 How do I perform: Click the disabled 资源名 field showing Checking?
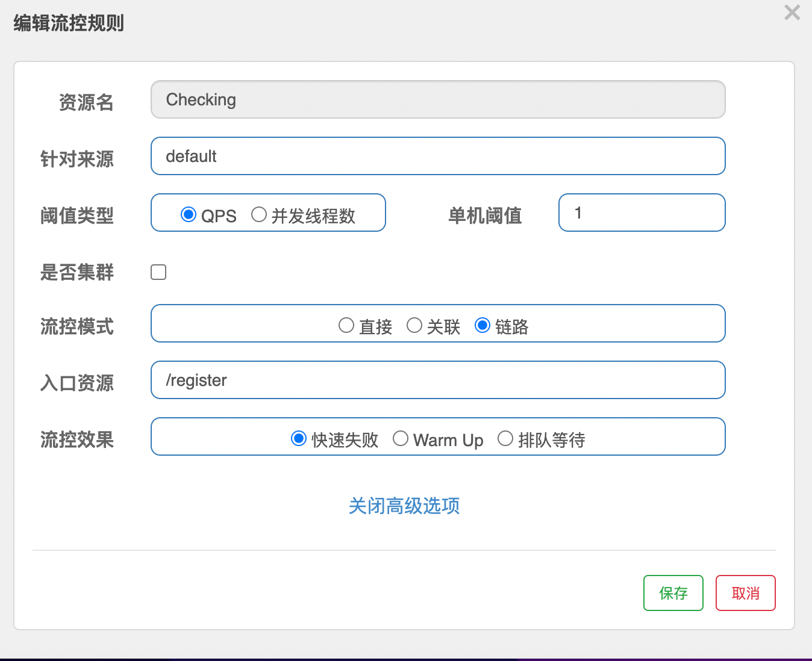(437, 99)
